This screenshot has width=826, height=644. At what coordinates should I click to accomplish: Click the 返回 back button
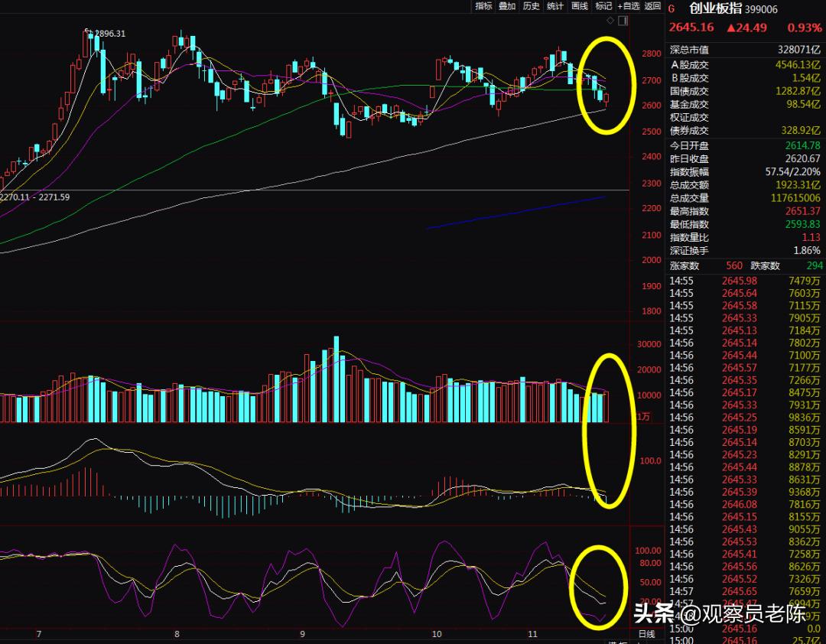(652, 6)
